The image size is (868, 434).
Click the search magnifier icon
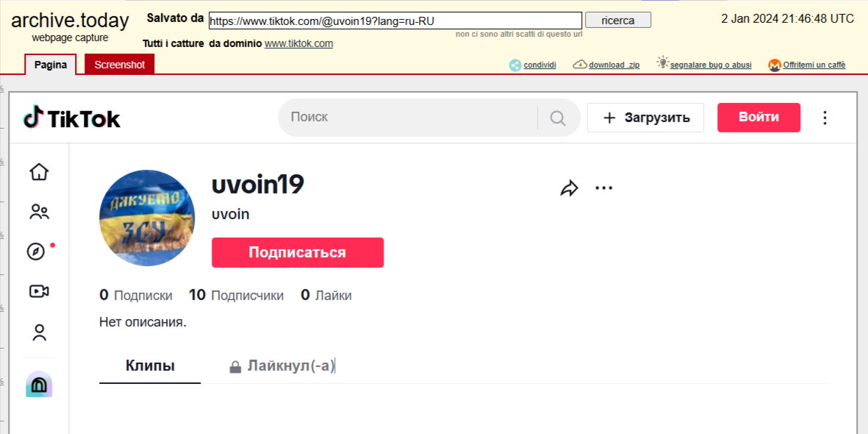558,118
